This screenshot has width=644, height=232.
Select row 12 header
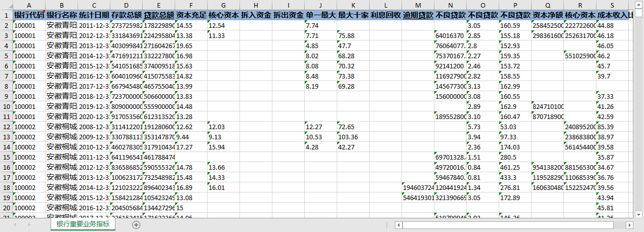click(x=6, y=127)
